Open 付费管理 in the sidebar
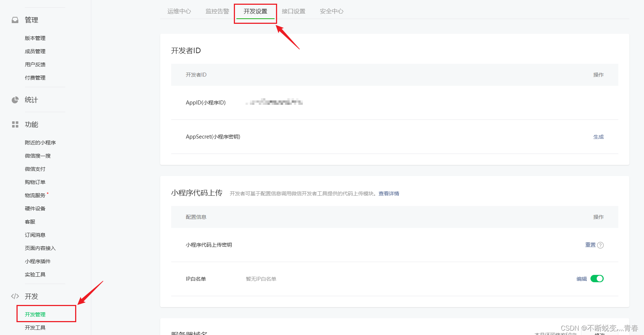Viewport: 644px width, 335px height. tap(35, 78)
